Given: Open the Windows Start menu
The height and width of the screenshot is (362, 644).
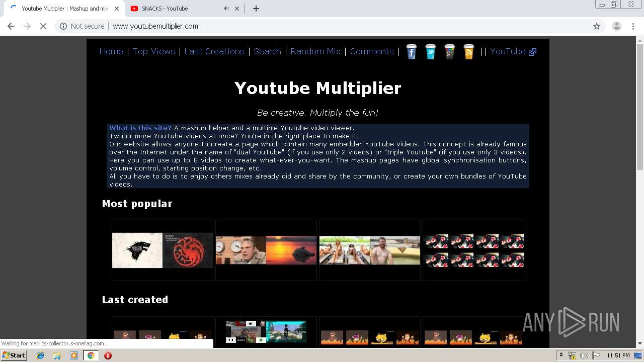Looking at the screenshot, I should 14,355.
